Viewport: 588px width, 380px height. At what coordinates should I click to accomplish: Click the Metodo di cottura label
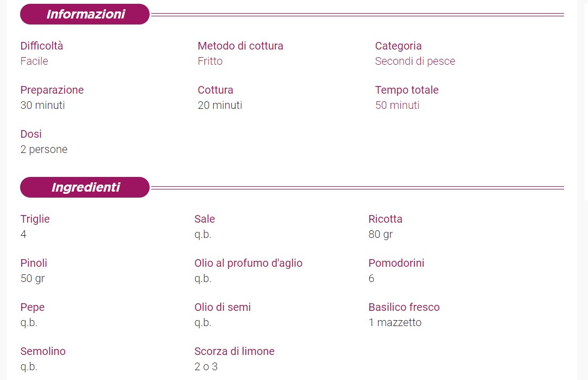click(x=240, y=46)
